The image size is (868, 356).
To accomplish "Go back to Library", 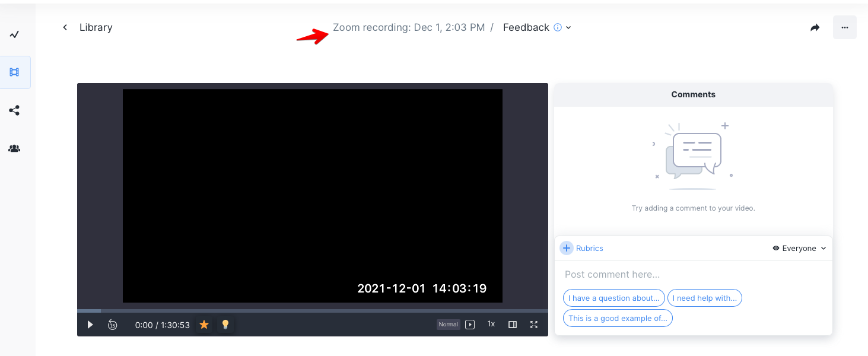I will pos(88,27).
